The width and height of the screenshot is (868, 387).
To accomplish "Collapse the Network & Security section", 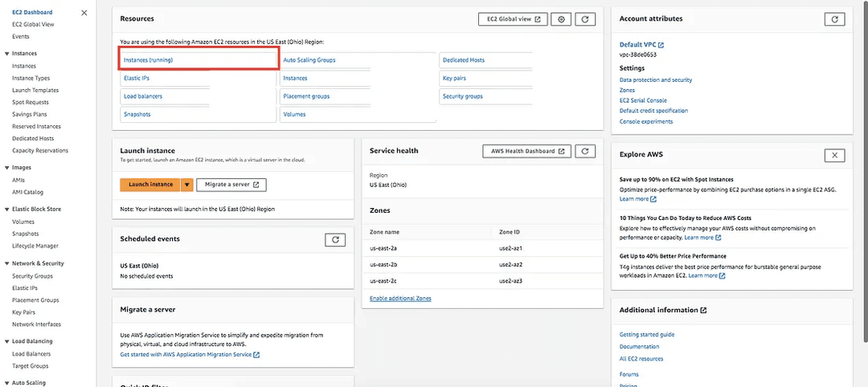I will (7, 263).
